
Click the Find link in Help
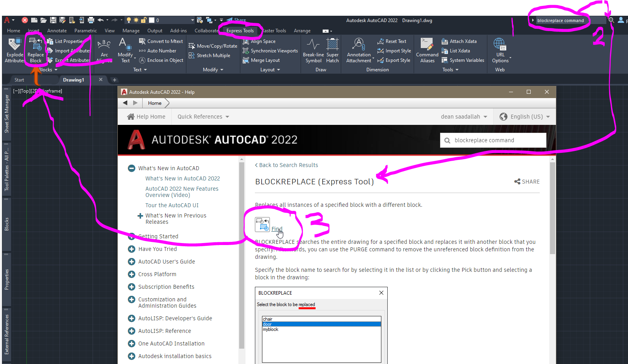(277, 229)
